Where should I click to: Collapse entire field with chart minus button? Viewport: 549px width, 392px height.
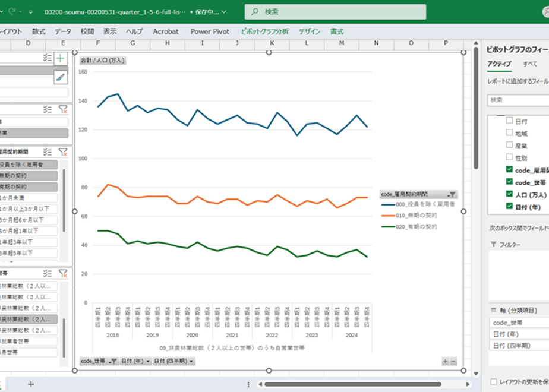[453, 361]
